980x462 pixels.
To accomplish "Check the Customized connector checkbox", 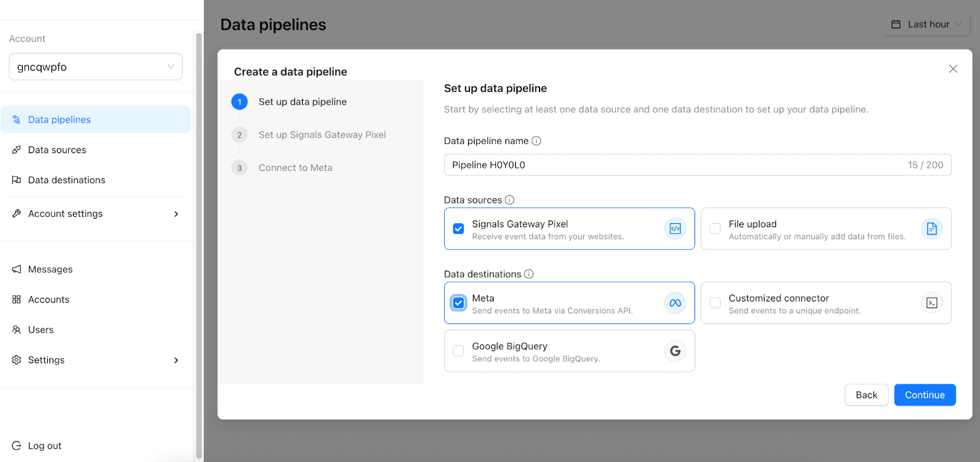I will click(x=715, y=303).
